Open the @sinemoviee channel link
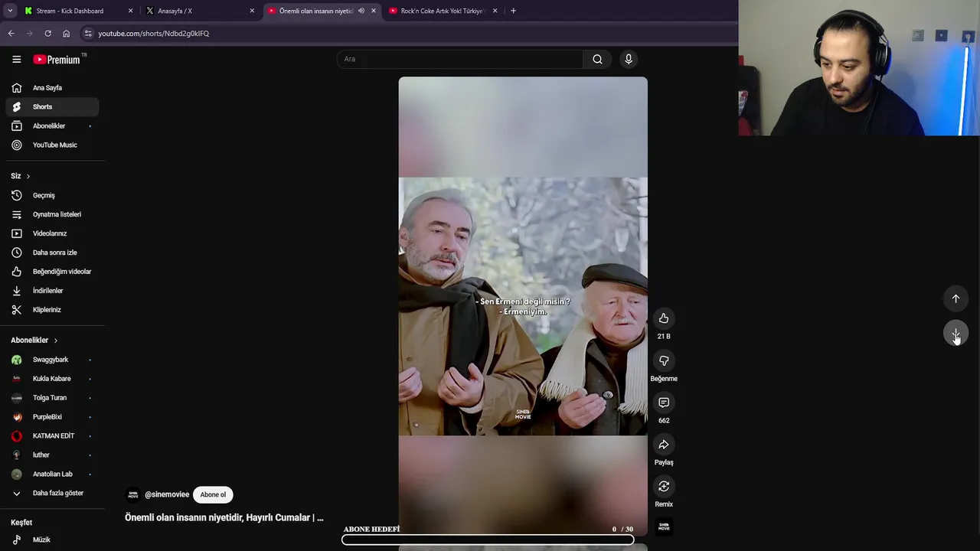The height and width of the screenshot is (551, 980). (167, 494)
